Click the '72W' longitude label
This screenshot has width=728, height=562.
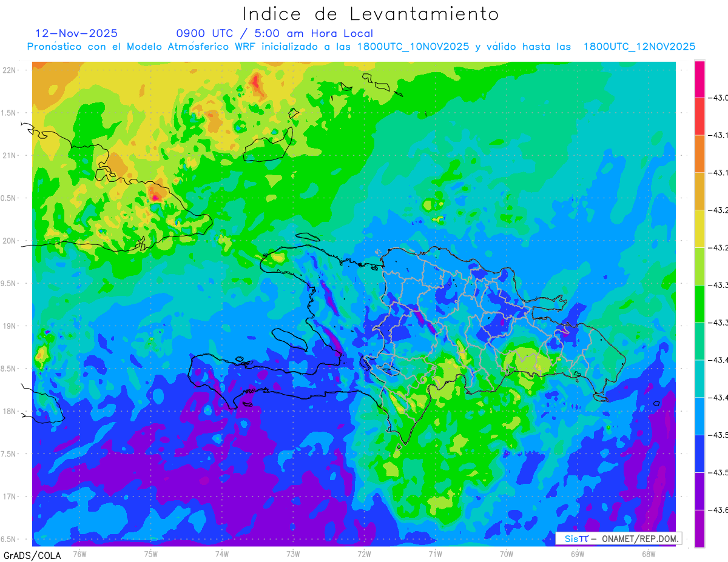point(364,553)
